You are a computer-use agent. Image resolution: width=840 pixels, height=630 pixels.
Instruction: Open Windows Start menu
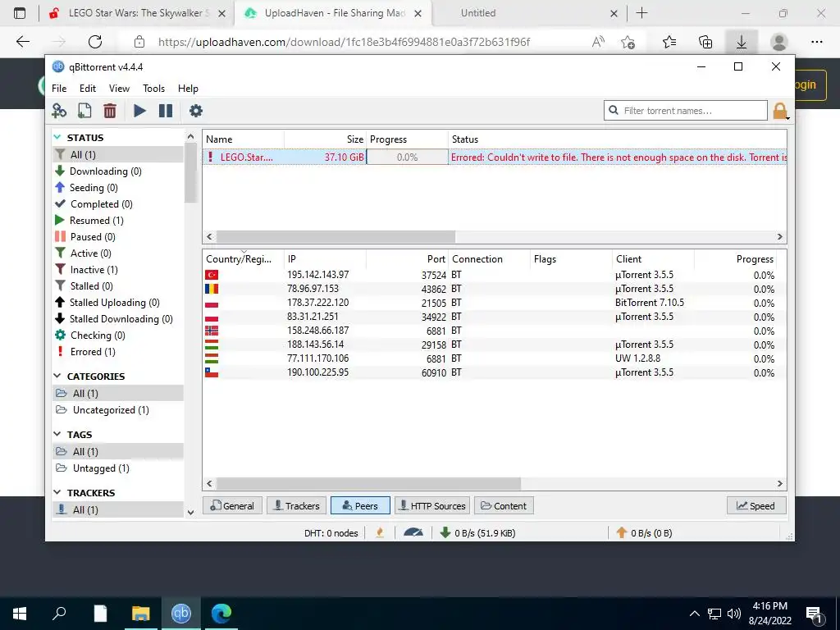pyautogui.click(x=20, y=614)
